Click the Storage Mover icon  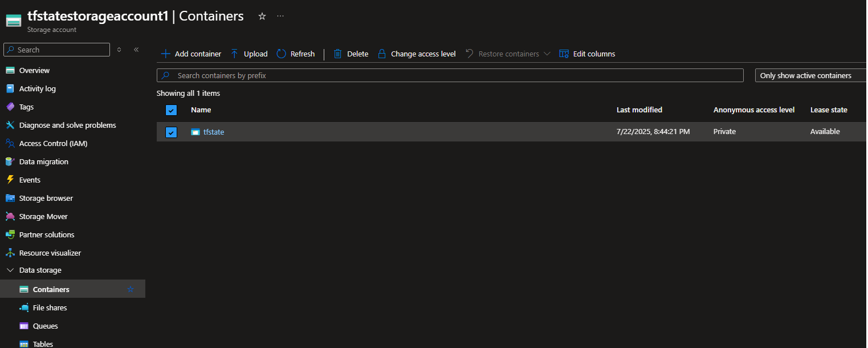tap(10, 217)
